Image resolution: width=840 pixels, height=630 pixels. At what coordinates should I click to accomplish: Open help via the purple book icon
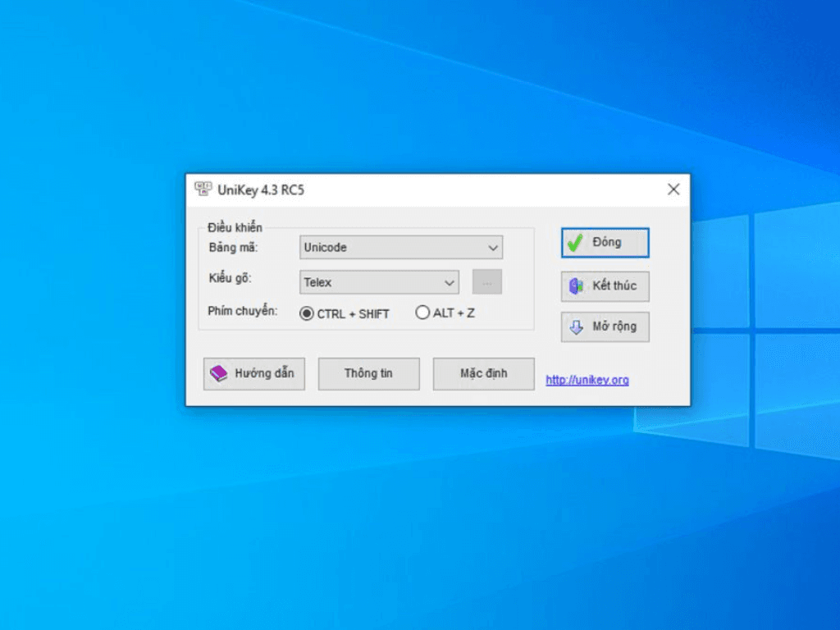[x=219, y=373]
